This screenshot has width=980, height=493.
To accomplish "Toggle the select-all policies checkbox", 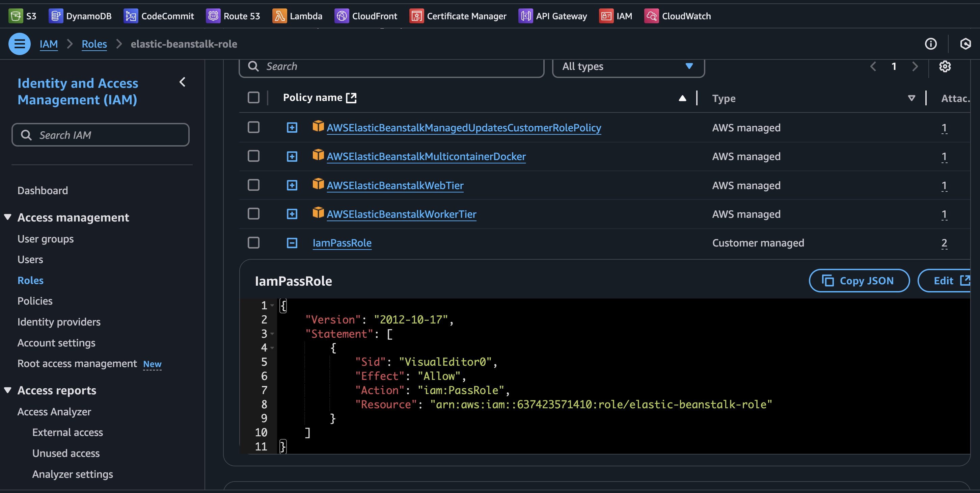I will coord(253,98).
